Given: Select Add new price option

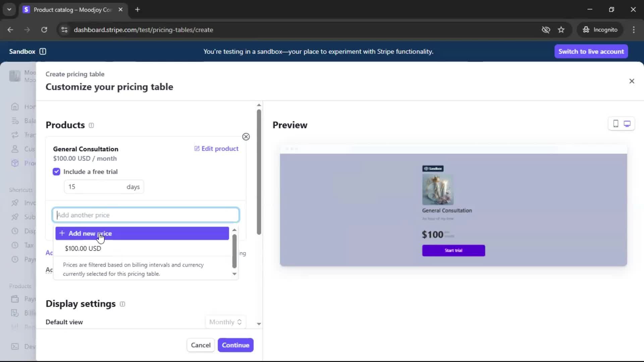Looking at the screenshot, I should point(142,233).
